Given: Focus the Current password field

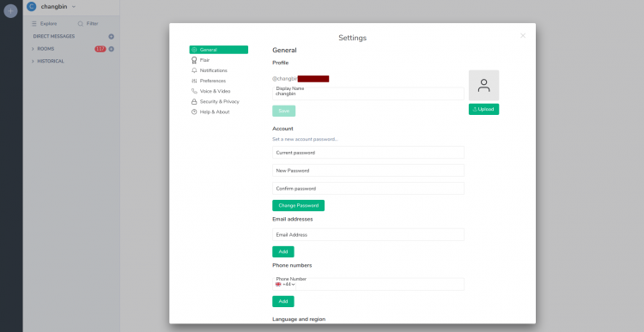Looking at the screenshot, I should pyautogui.click(x=368, y=152).
